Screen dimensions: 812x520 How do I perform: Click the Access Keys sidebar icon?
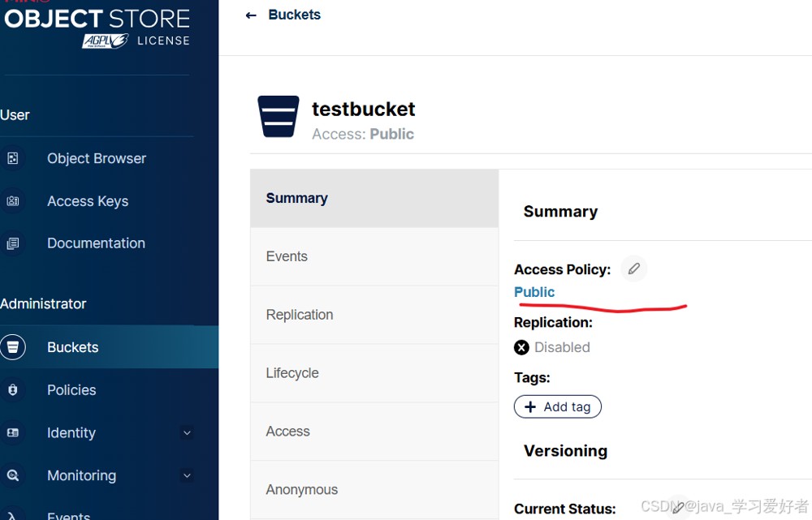click(x=13, y=200)
